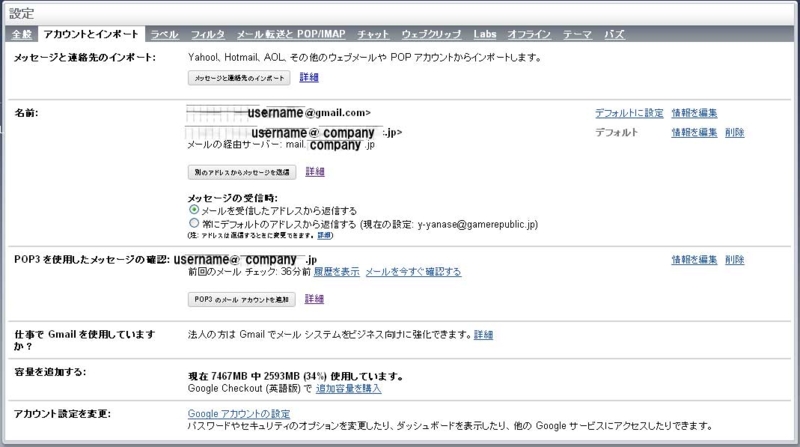Screen dimensions: 800x447
Task: Open the チャット tab
Action: click(x=373, y=34)
